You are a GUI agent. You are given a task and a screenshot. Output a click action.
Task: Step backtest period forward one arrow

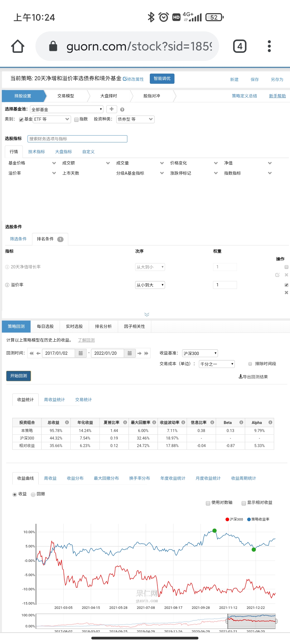click(x=139, y=353)
